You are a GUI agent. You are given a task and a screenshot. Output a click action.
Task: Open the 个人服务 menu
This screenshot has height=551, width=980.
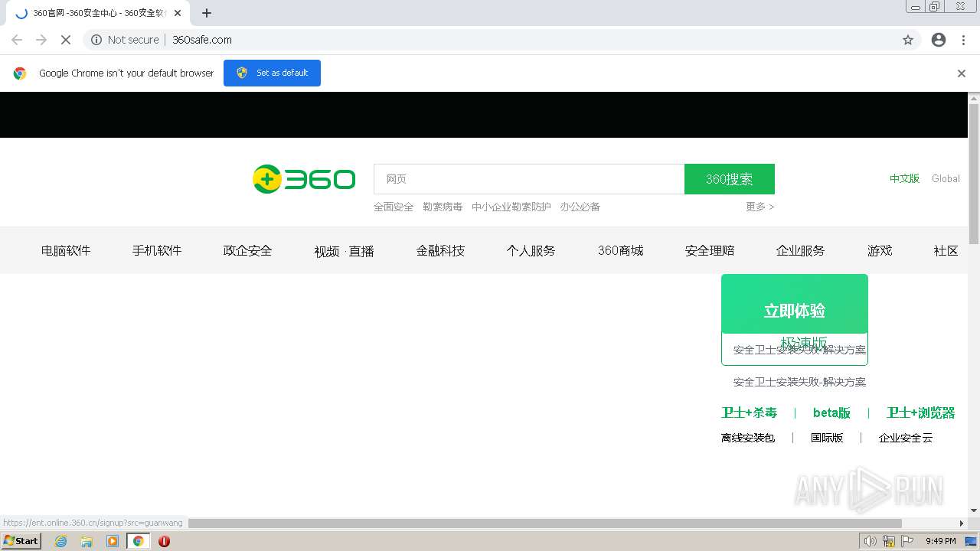tap(531, 250)
